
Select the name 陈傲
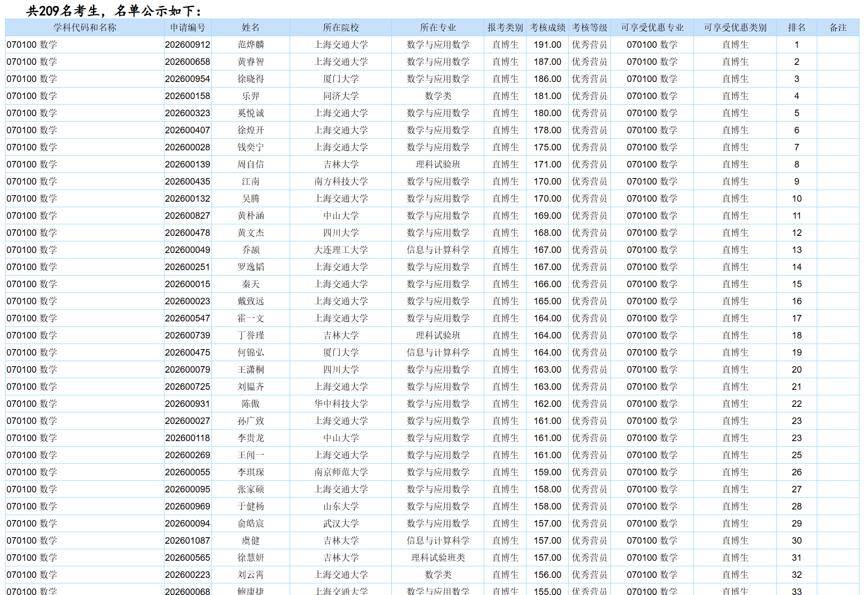(x=250, y=404)
